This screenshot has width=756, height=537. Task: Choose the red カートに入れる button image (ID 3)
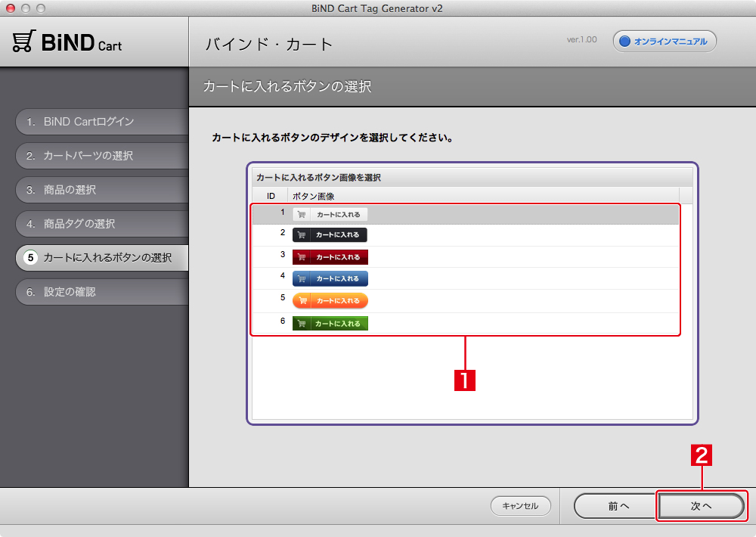(x=330, y=257)
